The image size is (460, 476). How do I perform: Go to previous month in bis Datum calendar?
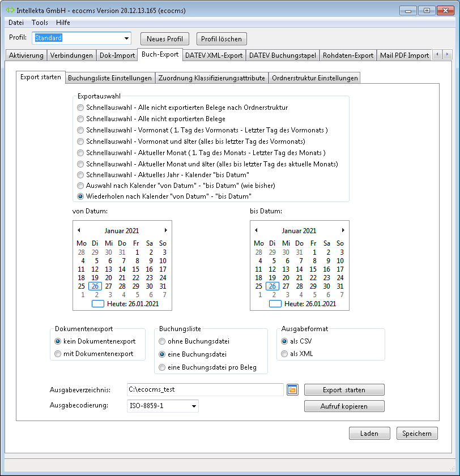pyautogui.click(x=256, y=230)
